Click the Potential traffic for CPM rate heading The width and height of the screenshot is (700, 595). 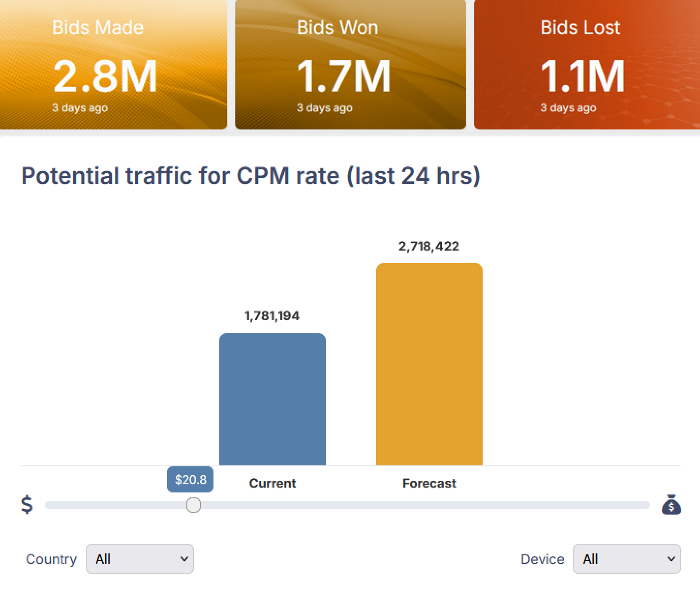(251, 176)
